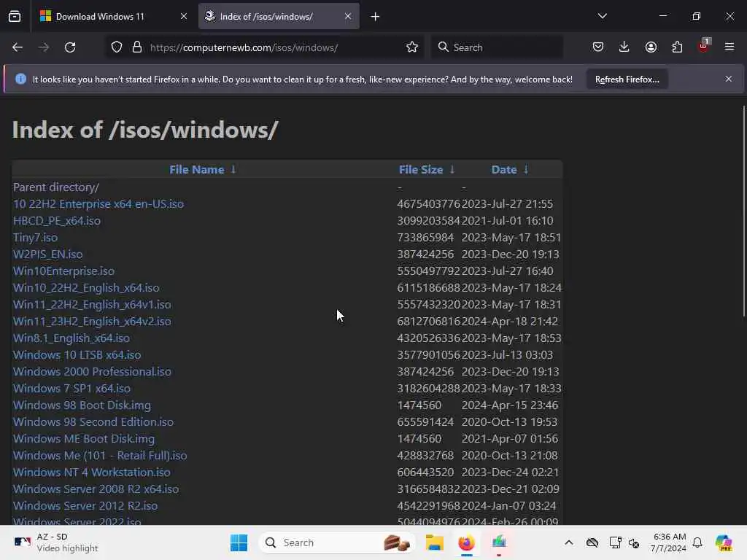Click the page vertical scrollbar
This screenshot has height=560, width=747.
743,211
